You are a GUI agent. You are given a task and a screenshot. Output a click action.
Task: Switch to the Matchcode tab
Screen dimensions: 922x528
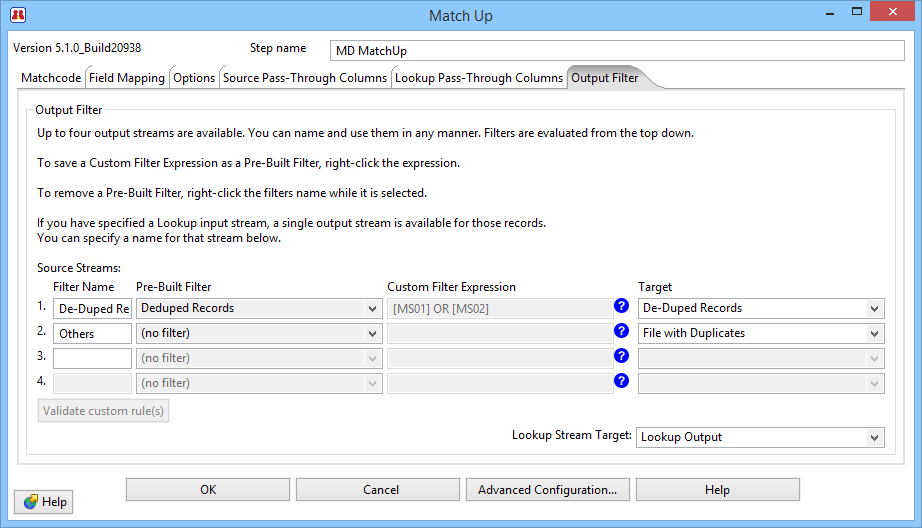[x=50, y=78]
